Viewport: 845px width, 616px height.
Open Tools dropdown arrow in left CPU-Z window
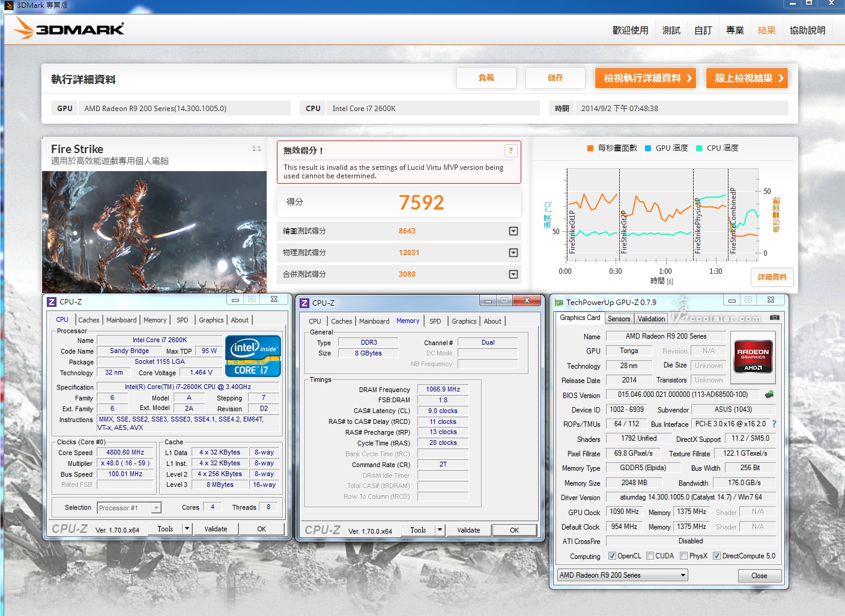pyautogui.click(x=187, y=529)
